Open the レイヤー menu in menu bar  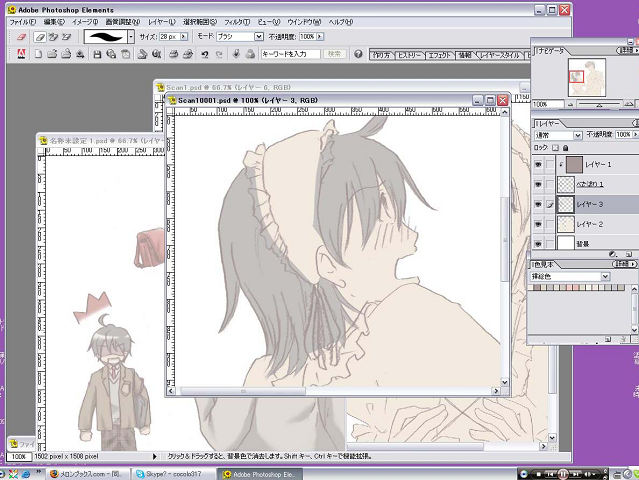[162, 22]
